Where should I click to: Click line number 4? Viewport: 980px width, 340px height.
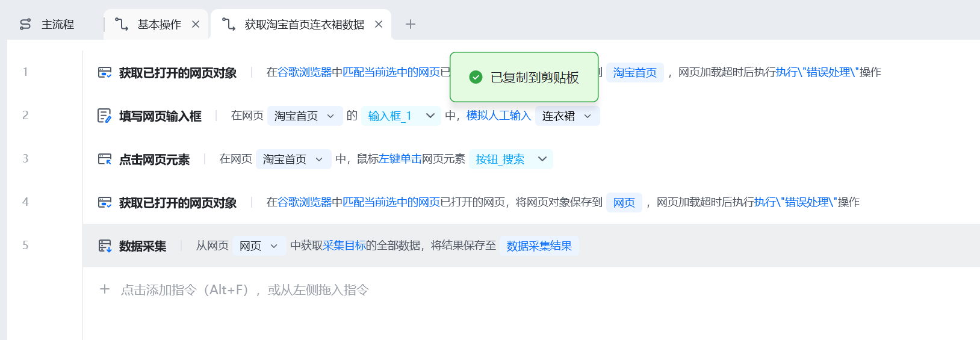(x=25, y=202)
